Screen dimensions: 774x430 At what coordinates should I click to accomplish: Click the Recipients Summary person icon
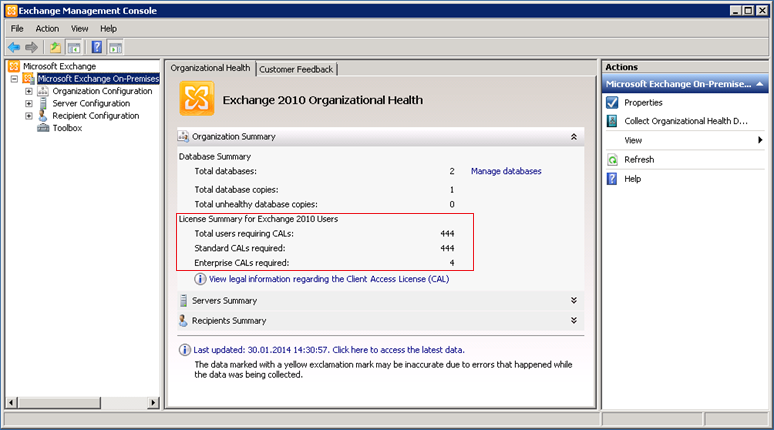(183, 320)
